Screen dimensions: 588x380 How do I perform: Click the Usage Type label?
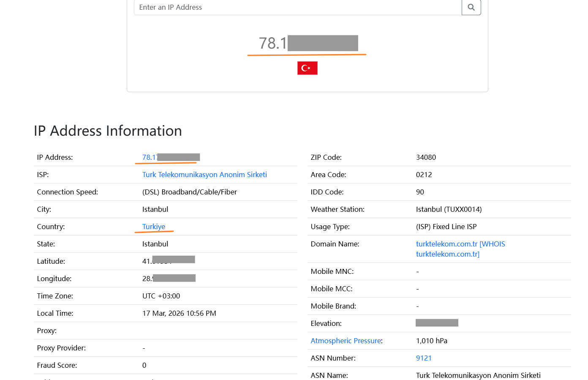coord(330,227)
